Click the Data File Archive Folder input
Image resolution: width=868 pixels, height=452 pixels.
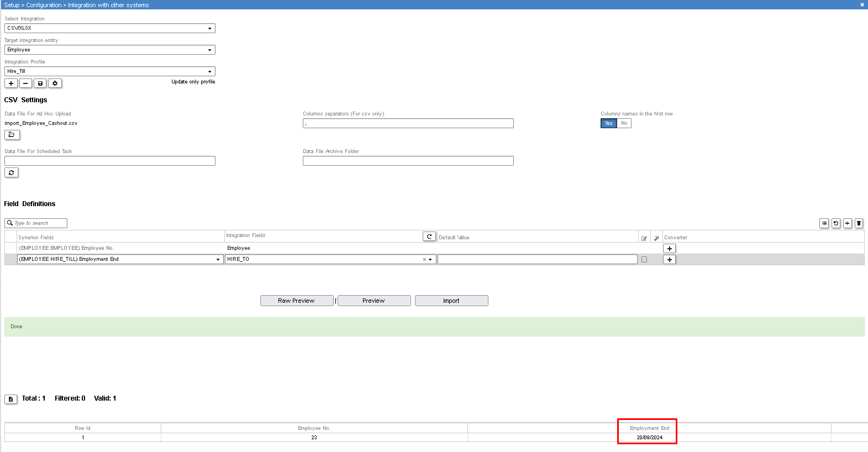click(x=408, y=161)
